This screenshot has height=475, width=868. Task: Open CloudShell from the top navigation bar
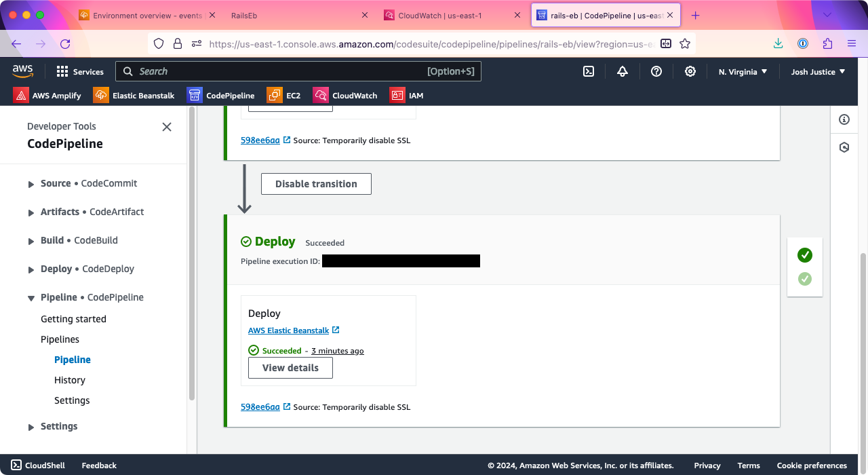pyautogui.click(x=589, y=71)
